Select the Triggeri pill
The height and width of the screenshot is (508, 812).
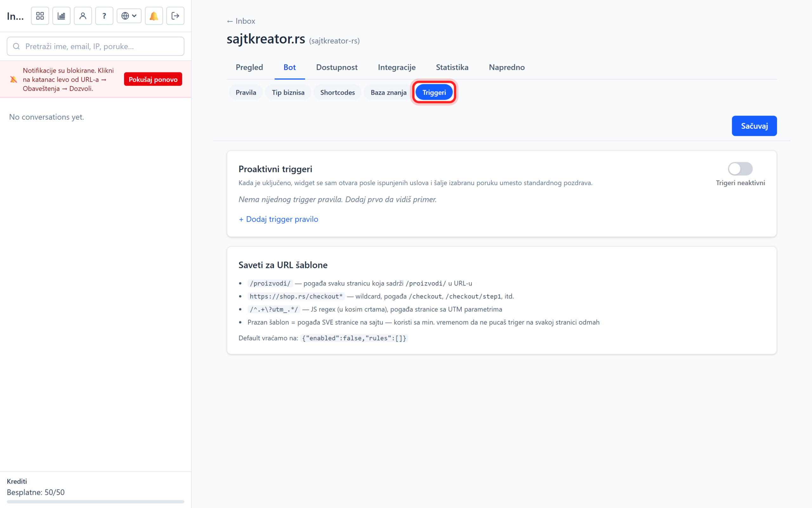tap(434, 92)
